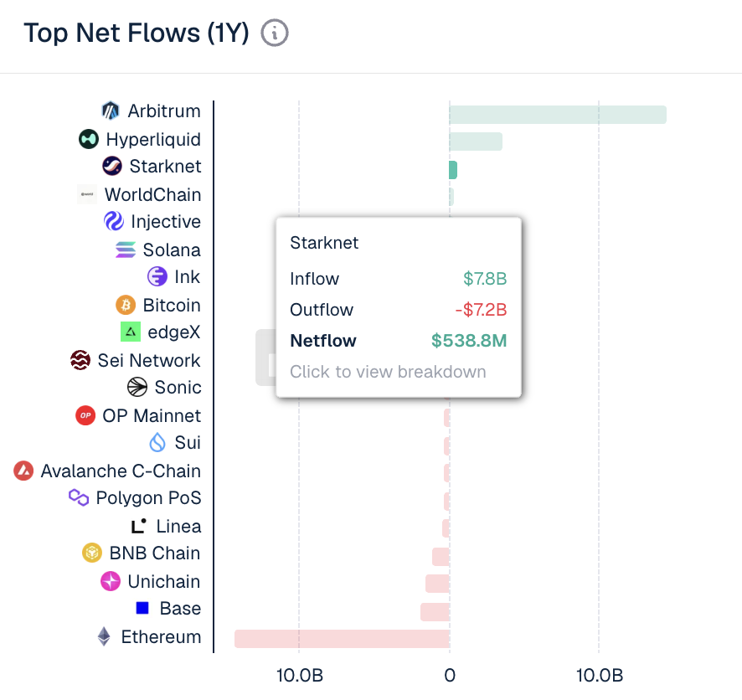The height and width of the screenshot is (700, 742).
Task: Select the Ethereum net outflow bar
Action: (x=342, y=639)
